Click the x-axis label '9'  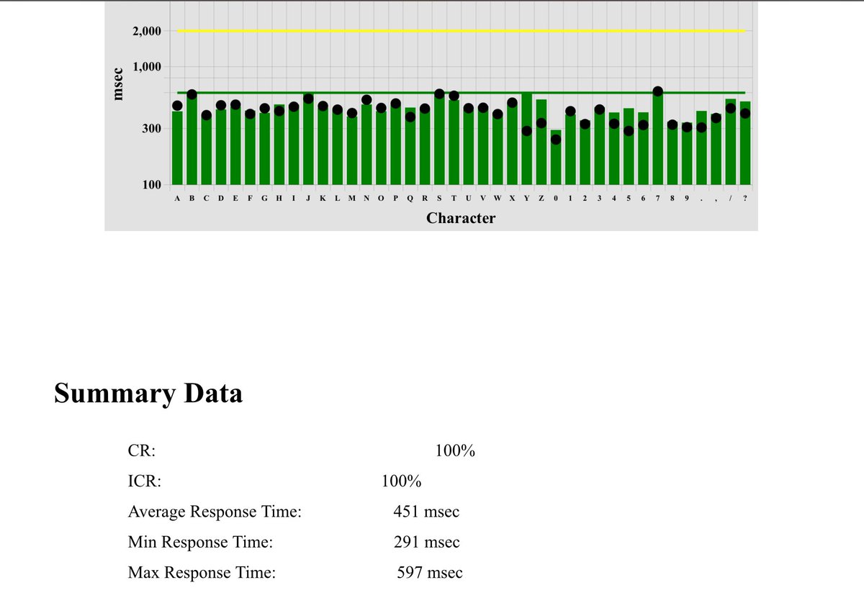(x=686, y=198)
